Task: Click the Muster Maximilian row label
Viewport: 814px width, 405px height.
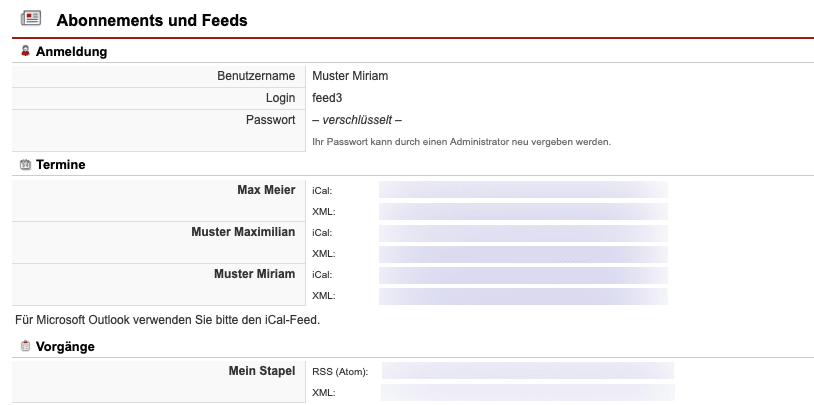Action: tap(243, 232)
